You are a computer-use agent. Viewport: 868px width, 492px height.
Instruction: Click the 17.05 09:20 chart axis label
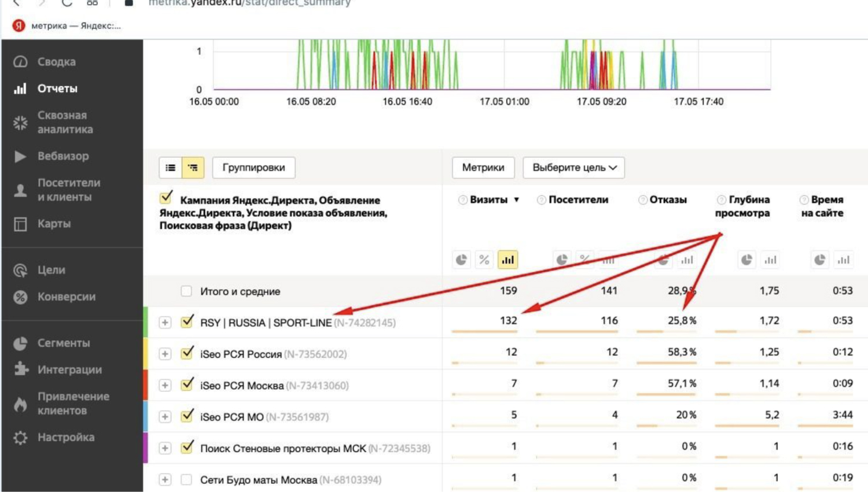click(x=601, y=102)
